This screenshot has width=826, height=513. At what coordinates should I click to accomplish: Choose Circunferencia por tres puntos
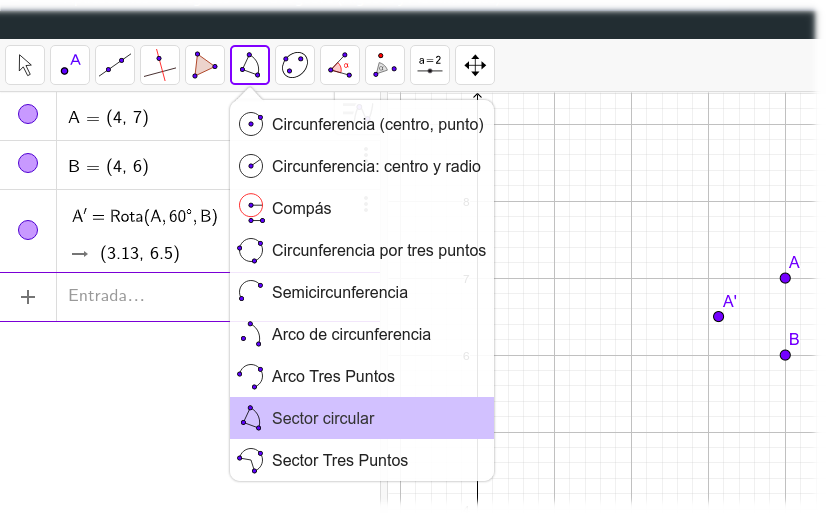coord(362,250)
